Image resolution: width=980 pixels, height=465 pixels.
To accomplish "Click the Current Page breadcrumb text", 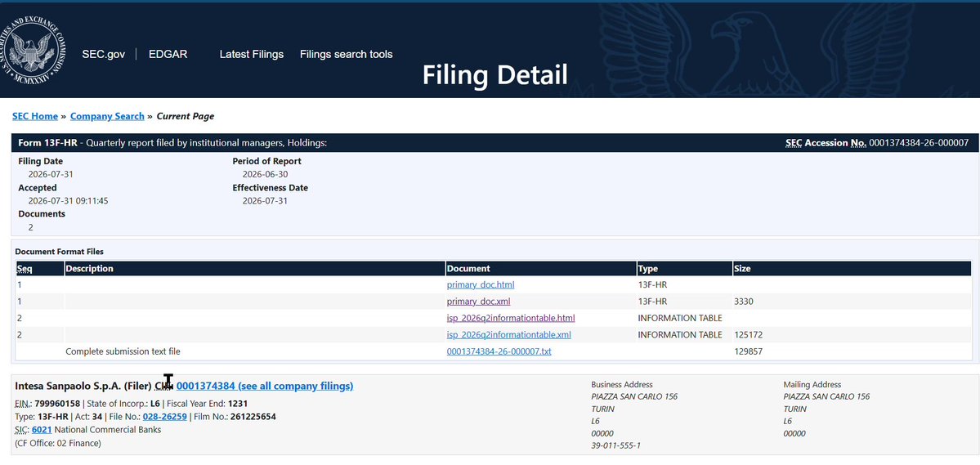I will 185,116.
